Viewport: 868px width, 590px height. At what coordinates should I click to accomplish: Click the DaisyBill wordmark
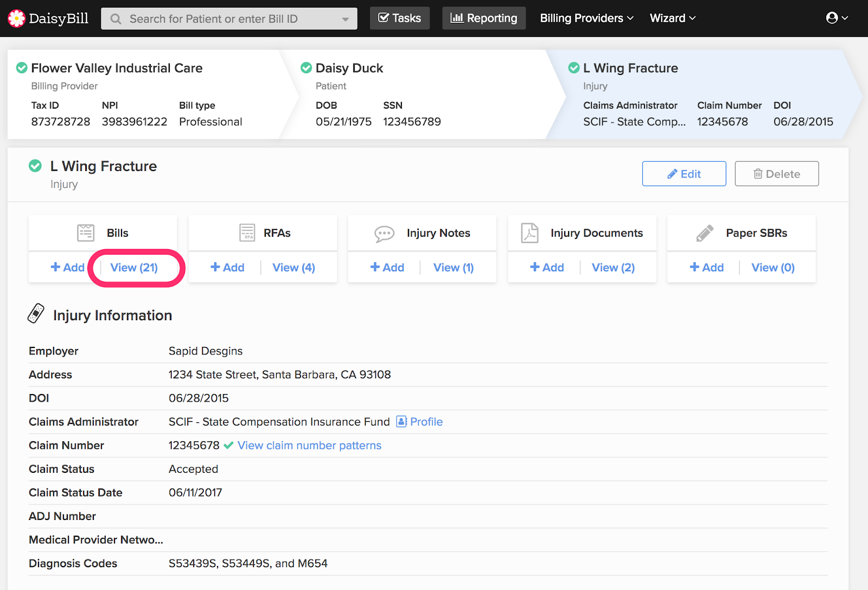(59, 18)
